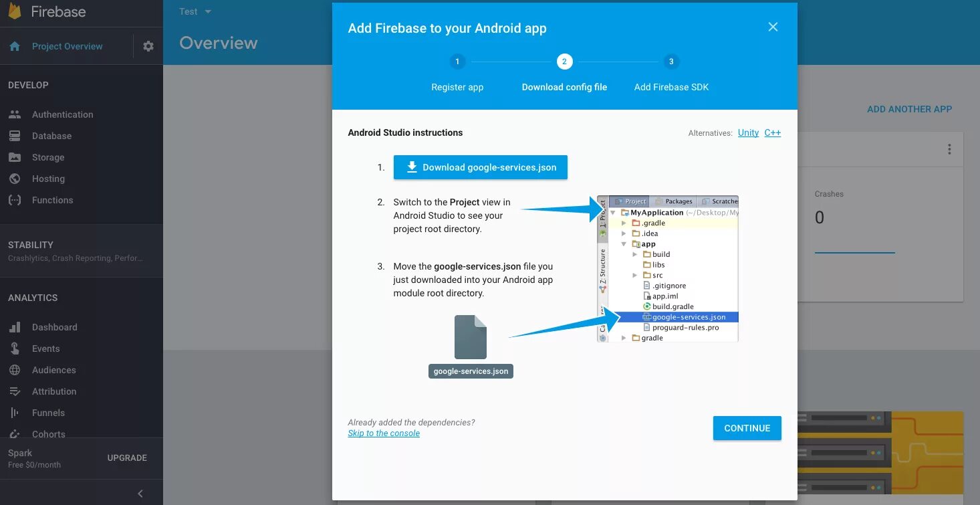Viewport: 980px width, 505px height.
Task: Click the google-services.json file icon
Action: tap(471, 337)
